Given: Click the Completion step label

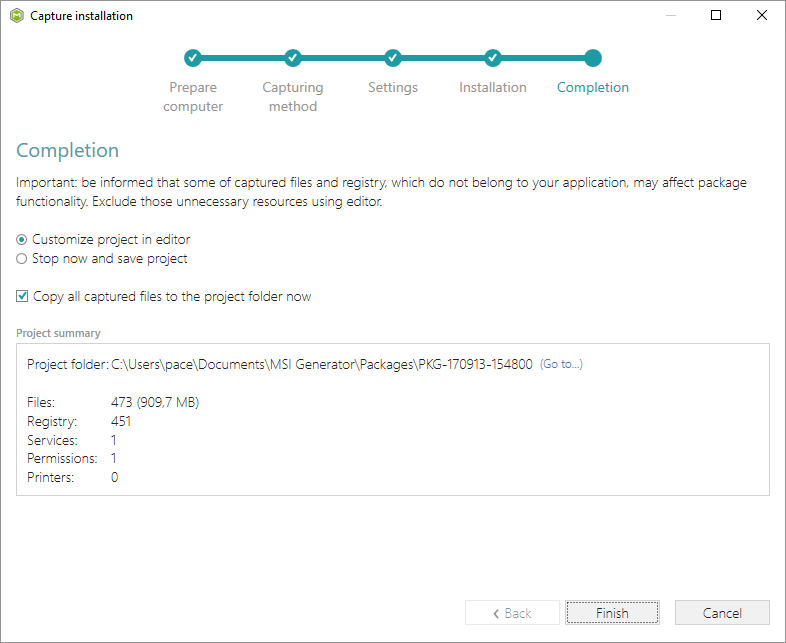Looking at the screenshot, I should (x=593, y=87).
